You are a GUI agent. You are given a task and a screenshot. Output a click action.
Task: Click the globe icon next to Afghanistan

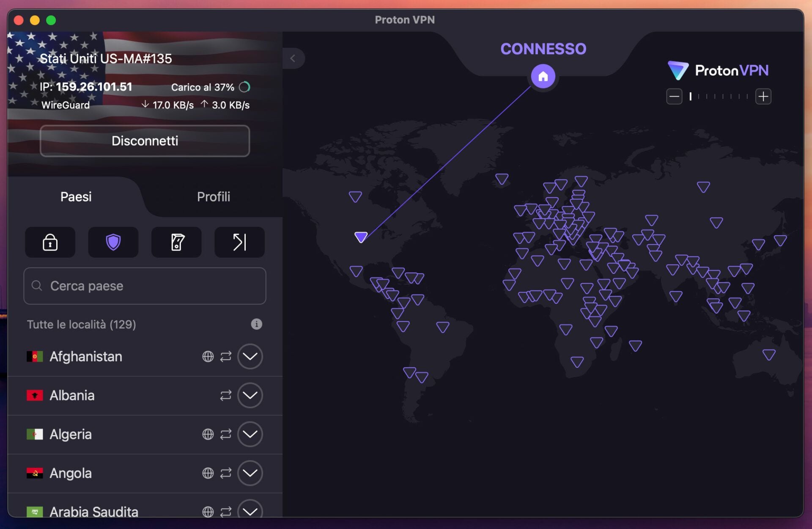208,357
